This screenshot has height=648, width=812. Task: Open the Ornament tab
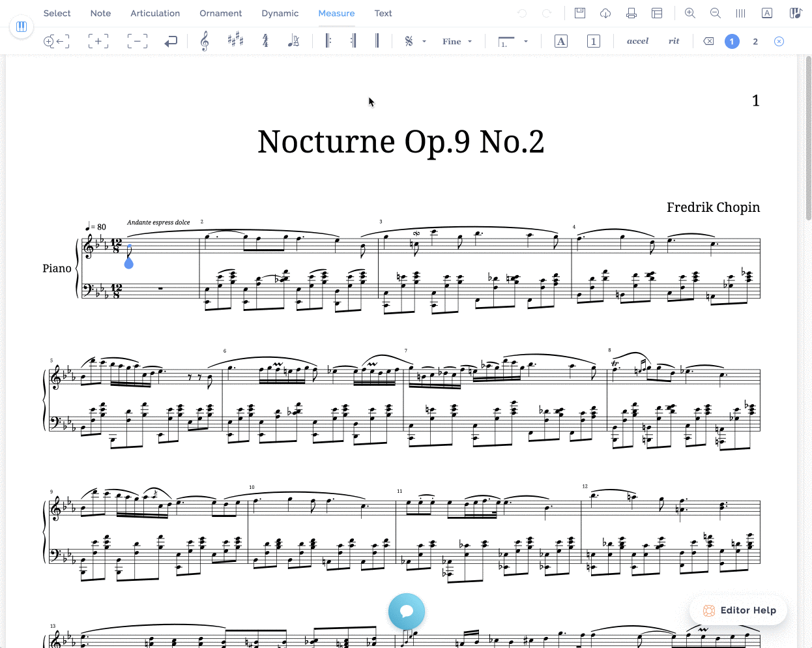point(221,13)
